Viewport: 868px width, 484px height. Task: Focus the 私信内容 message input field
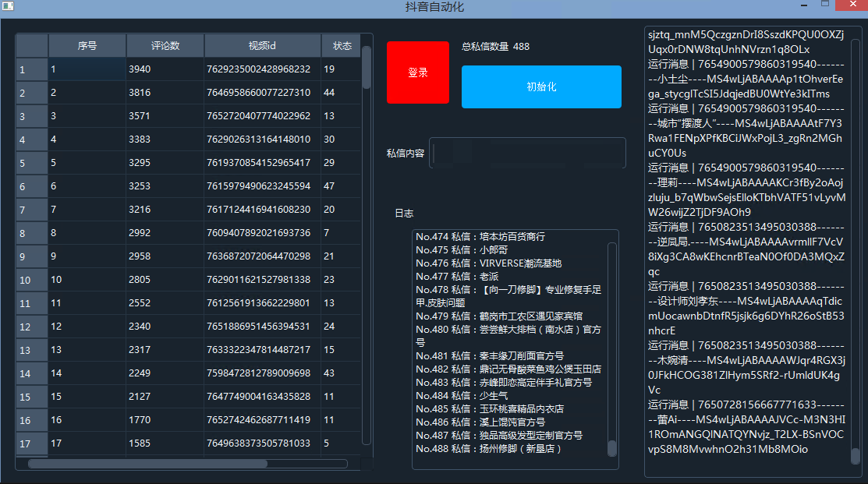click(527, 153)
